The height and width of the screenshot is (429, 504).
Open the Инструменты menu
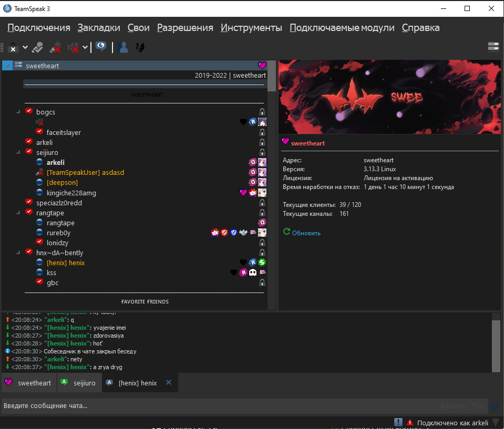pyautogui.click(x=251, y=28)
